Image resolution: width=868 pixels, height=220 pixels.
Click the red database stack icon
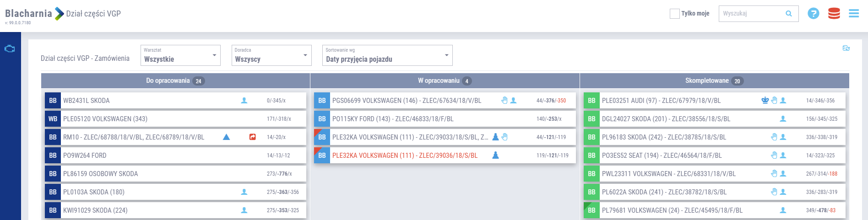tap(834, 14)
